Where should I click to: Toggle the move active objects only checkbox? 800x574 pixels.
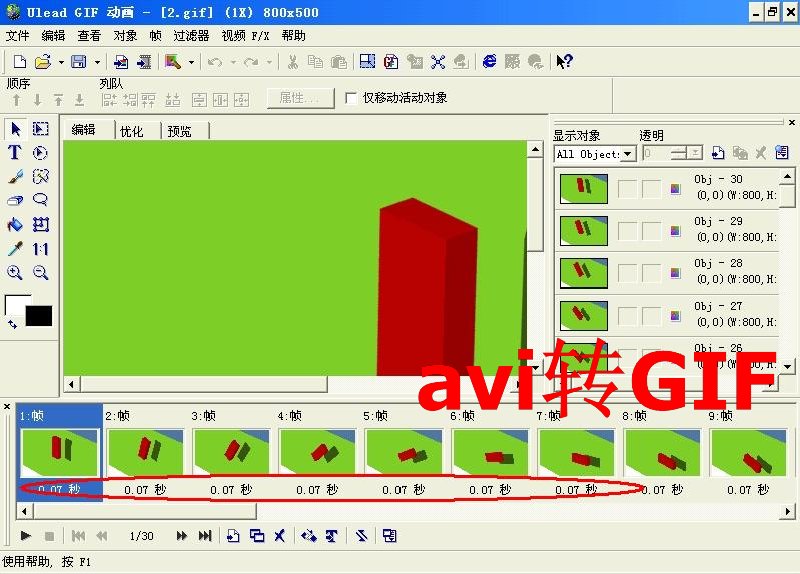pyautogui.click(x=351, y=98)
